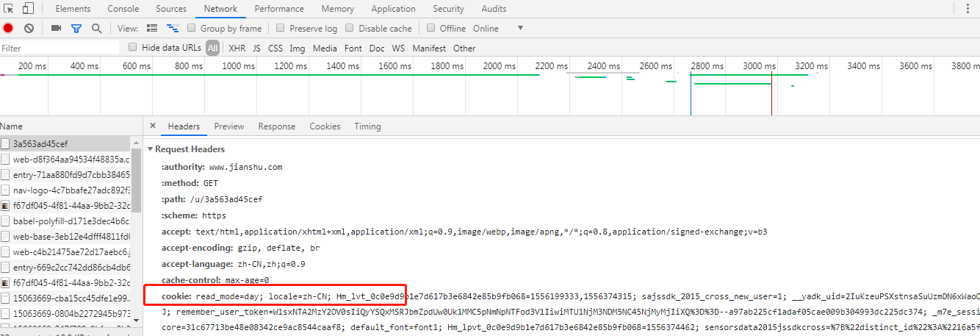Screen dimensions: 980x336
Task: Filter requests by WS
Action: pyautogui.click(x=398, y=48)
